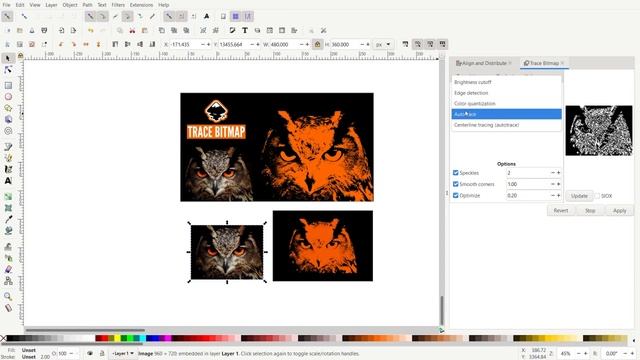The width and height of the screenshot is (640, 360).
Task: Open the Path menu
Action: 87,5
